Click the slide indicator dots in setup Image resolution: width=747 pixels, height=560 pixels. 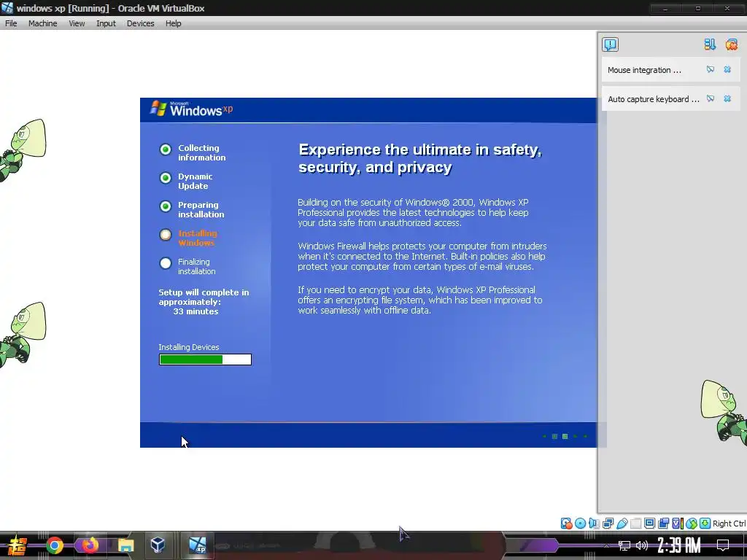tap(565, 436)
